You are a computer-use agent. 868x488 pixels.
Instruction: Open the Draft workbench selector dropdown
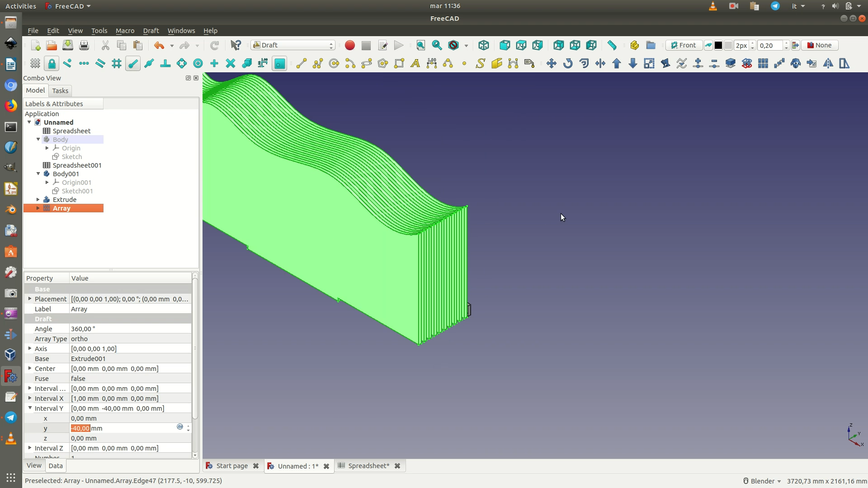293,45
